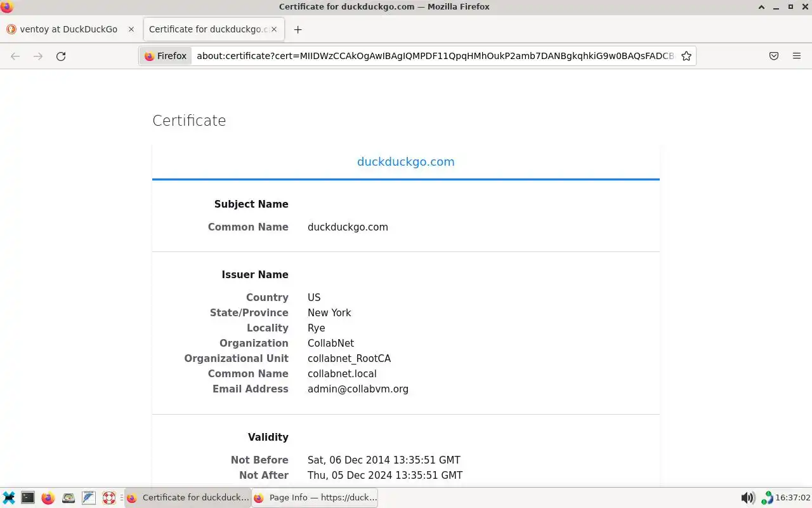The height and width of the screenshot is (508, 812).
Task: Click the Email Address label
Action: (x=251, y=389)
